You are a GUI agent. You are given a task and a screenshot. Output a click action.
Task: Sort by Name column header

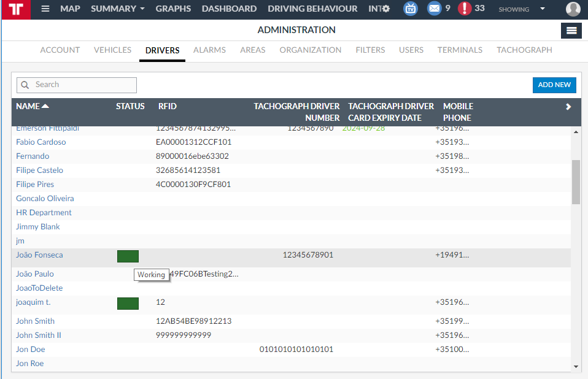pyautogui.click(x=32, y=107)
